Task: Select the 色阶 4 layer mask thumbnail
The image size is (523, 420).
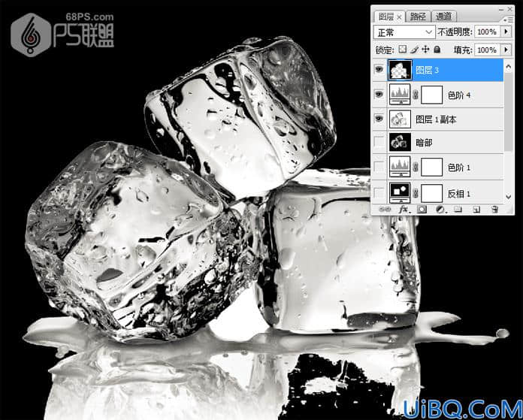Action: coord(431,95)
